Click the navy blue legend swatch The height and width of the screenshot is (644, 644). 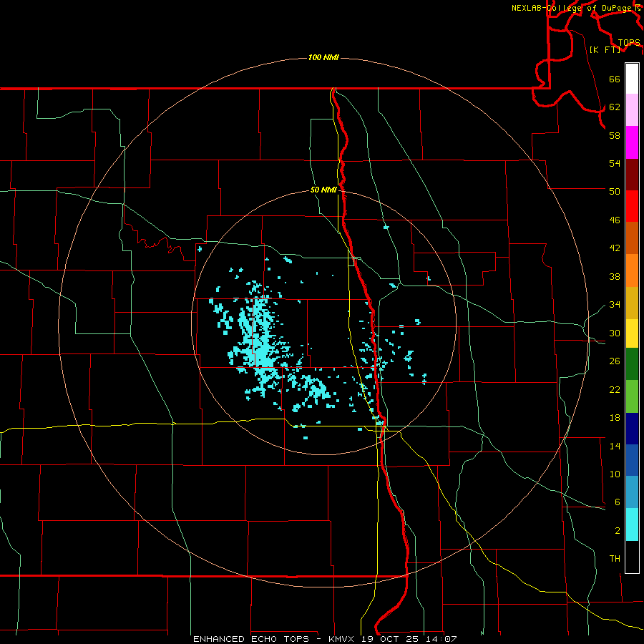[x=632, y=429]
